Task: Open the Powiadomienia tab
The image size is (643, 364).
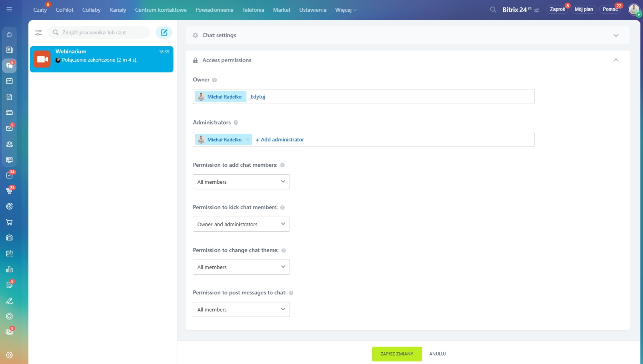Action: (215, 10)
